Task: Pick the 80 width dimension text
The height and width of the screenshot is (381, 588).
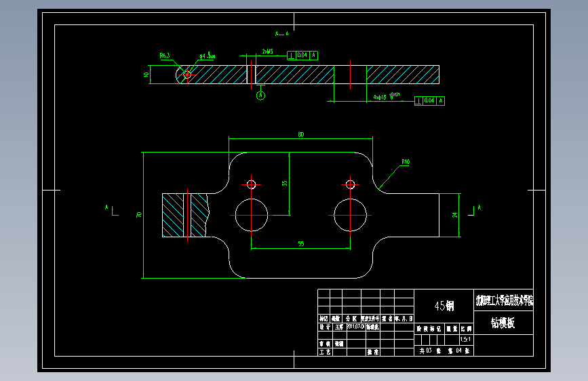Action: (x=300, y=134)
